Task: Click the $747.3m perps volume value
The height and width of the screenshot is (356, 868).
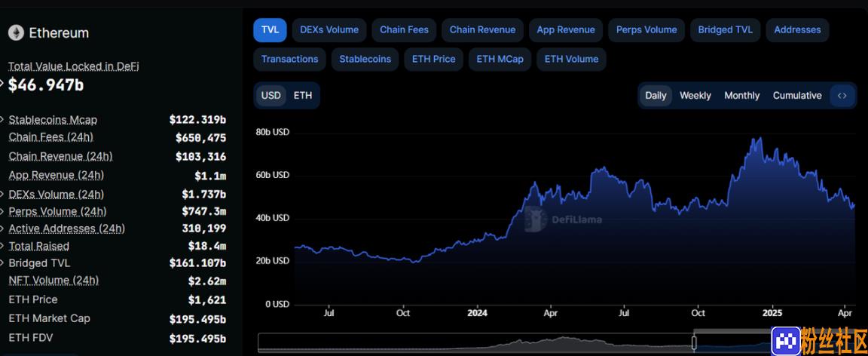Action: click(x=203, y=211)
